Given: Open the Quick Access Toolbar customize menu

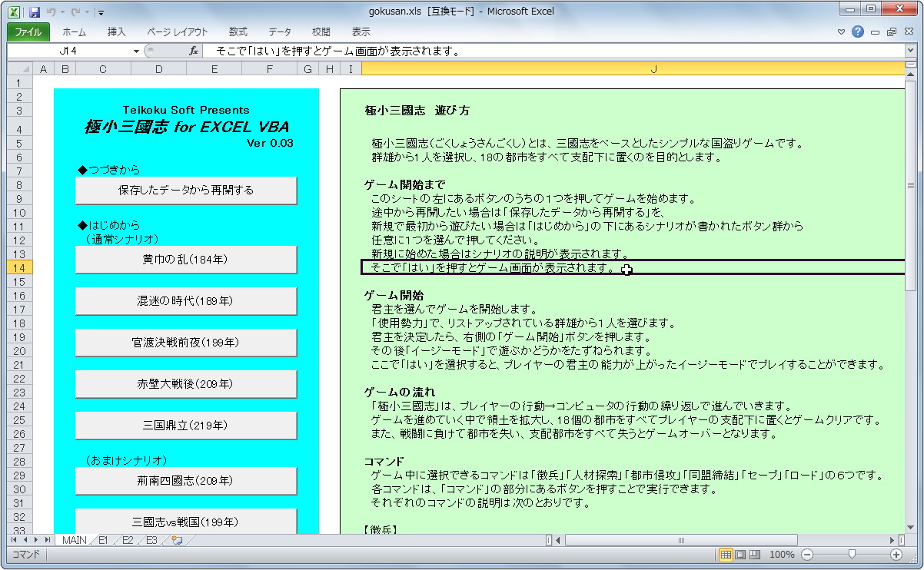Looking at the screenshot, I should (x=101, y=13).
